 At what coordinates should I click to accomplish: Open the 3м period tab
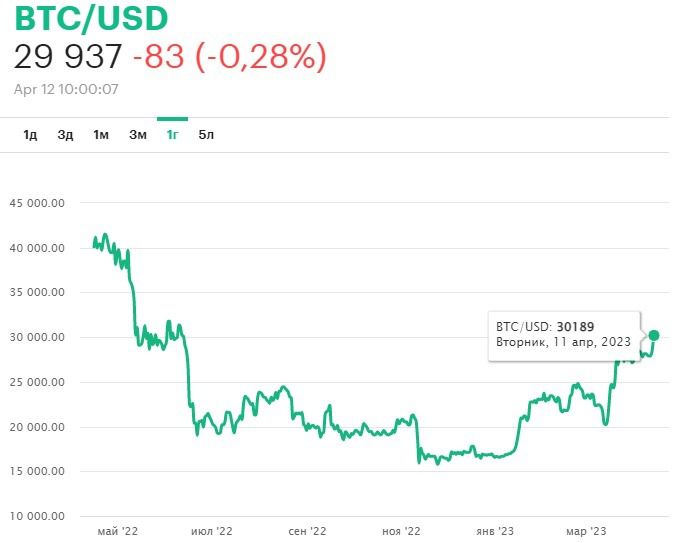tap(138, 135)
